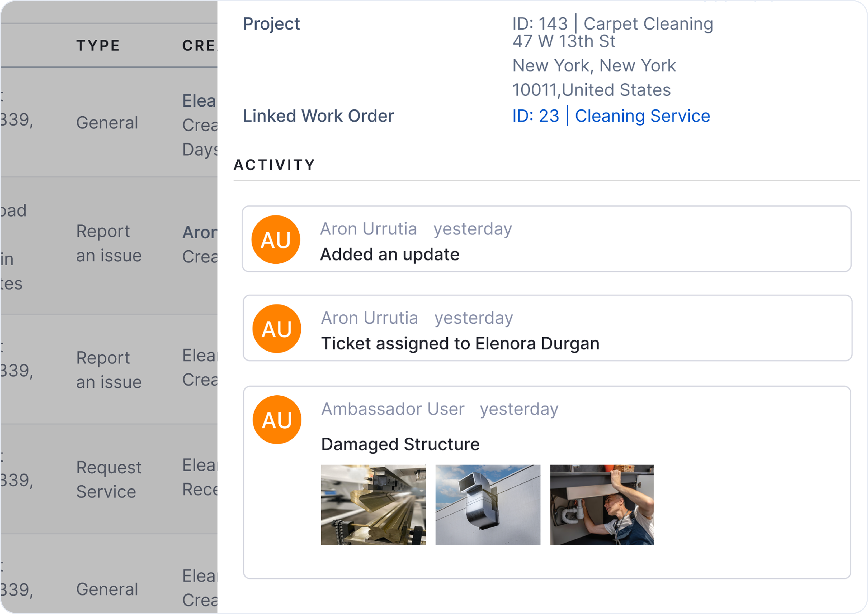Image resolution: width=868 pixels, height=614 pixels.
Task: Select the bottom General ticket row
Action: point(107,589)
